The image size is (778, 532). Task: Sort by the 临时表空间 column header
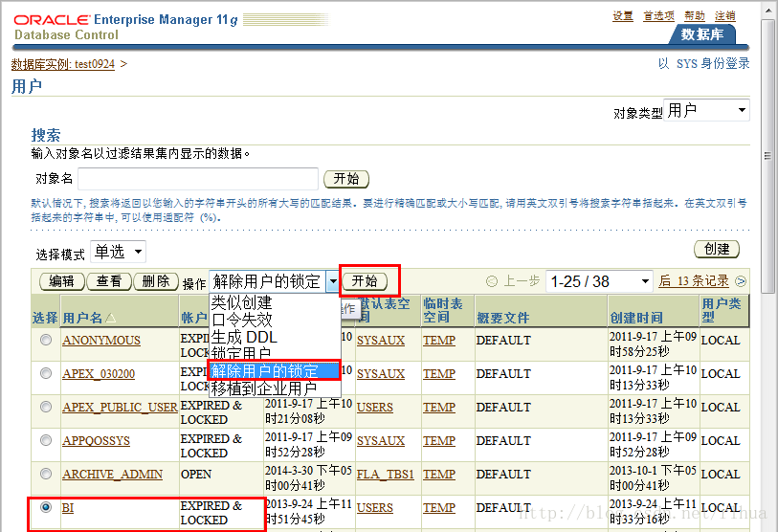point(442,310)
